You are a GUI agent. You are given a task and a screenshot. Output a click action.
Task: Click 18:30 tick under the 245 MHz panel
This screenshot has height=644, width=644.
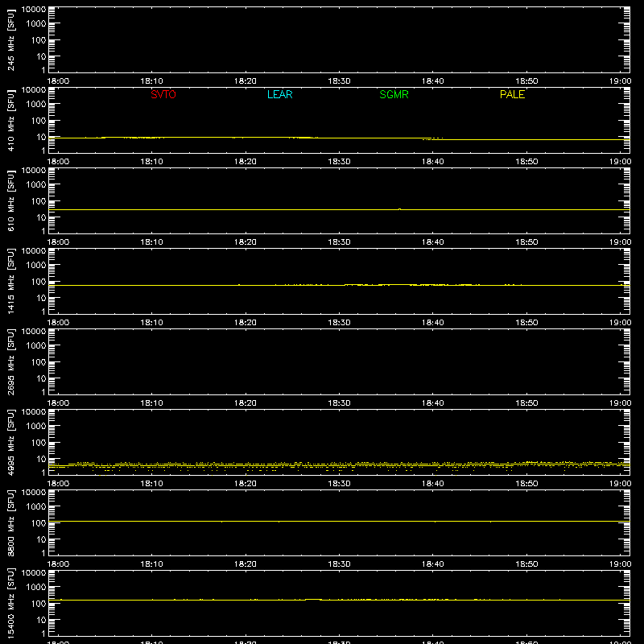coord(339,81)
